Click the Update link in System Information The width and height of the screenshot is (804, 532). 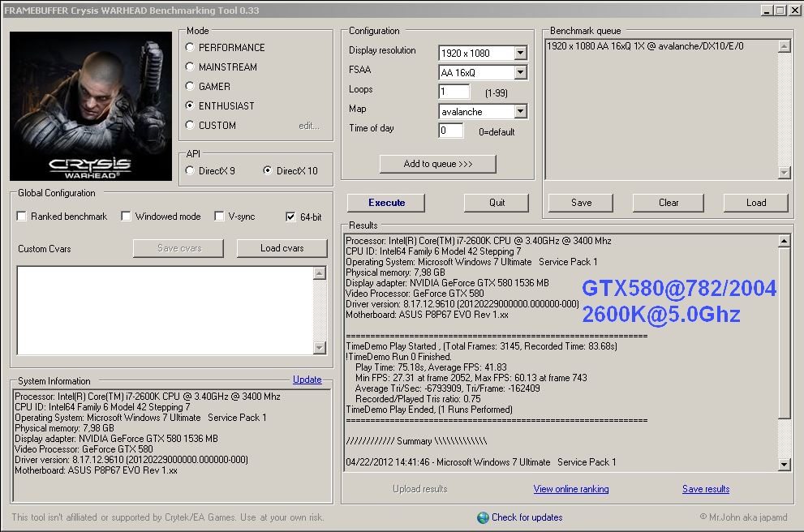click(x=307, y=380)
